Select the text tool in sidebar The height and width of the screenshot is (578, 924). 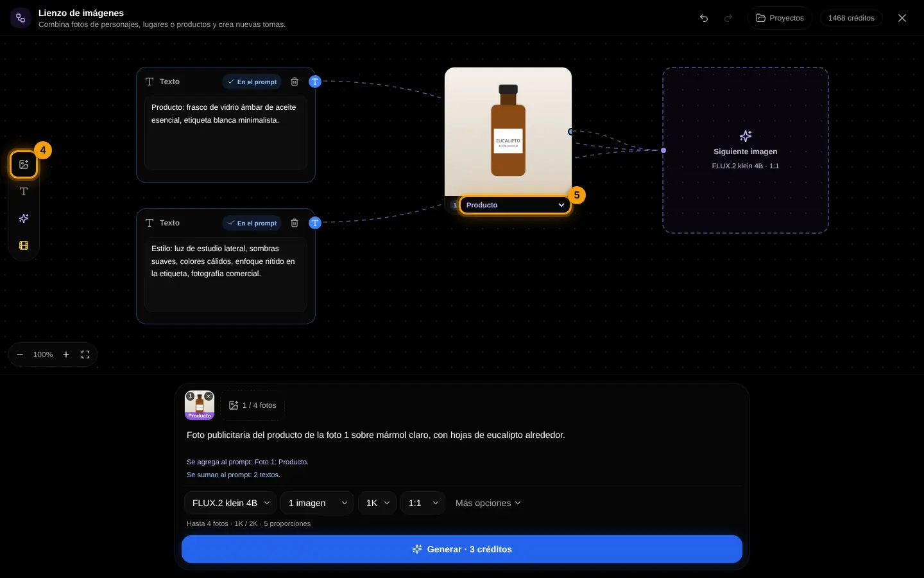point(24,191)
